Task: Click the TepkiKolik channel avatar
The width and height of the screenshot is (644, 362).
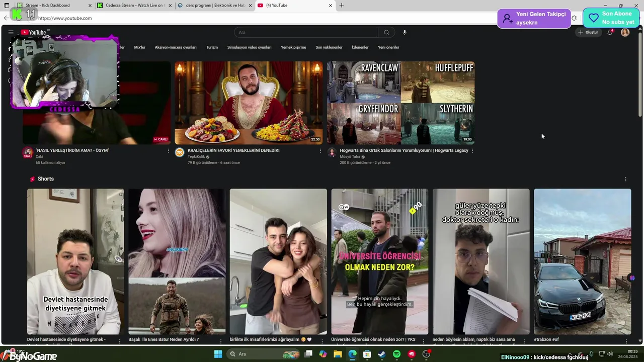Action: click(180, 152)
